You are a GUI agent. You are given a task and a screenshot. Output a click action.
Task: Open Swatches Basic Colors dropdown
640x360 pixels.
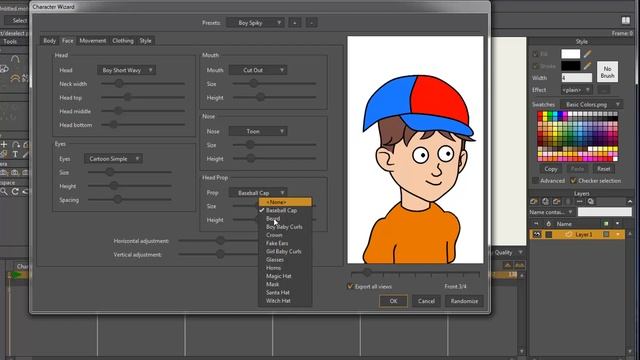click(x=591, y=104)
